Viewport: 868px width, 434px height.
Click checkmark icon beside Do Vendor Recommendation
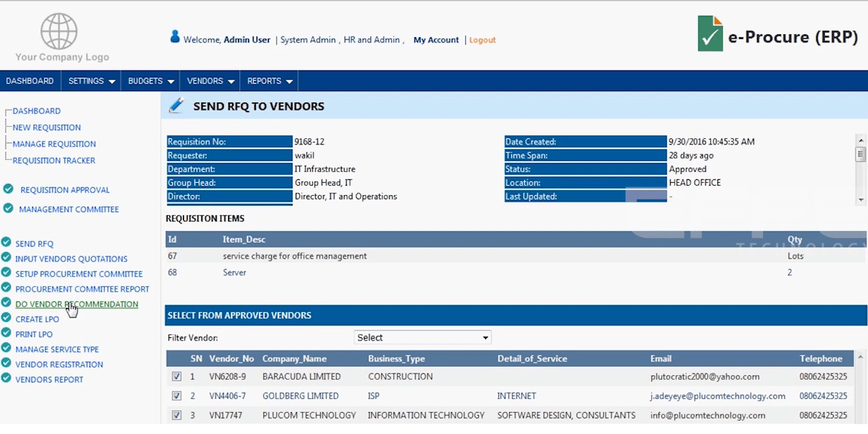click(6, 303)
